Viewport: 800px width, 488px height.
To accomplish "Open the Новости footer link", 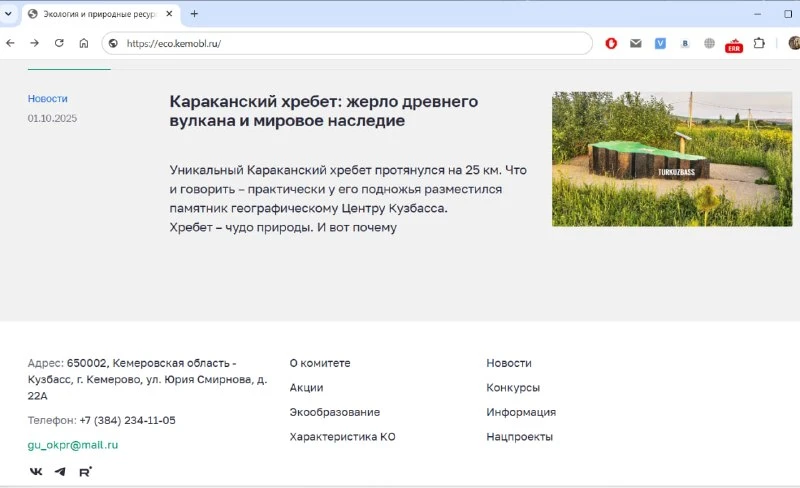I will pos(509,363).
